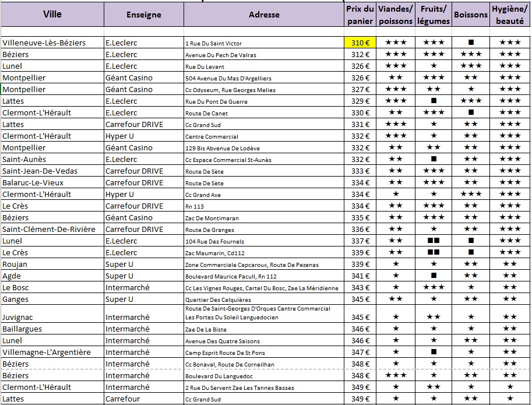Click the address "Zac Maumarin, Cd112"
This screenshot has height=405, width=532.
[x=215, y=253]
